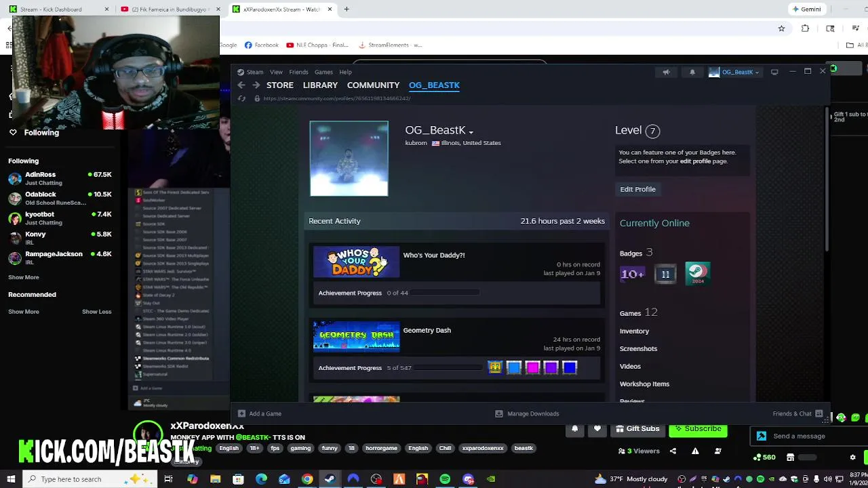
Task: Select the OG_BEASTK profile tab
Action: pyautogui.click(x=434, y=85)
